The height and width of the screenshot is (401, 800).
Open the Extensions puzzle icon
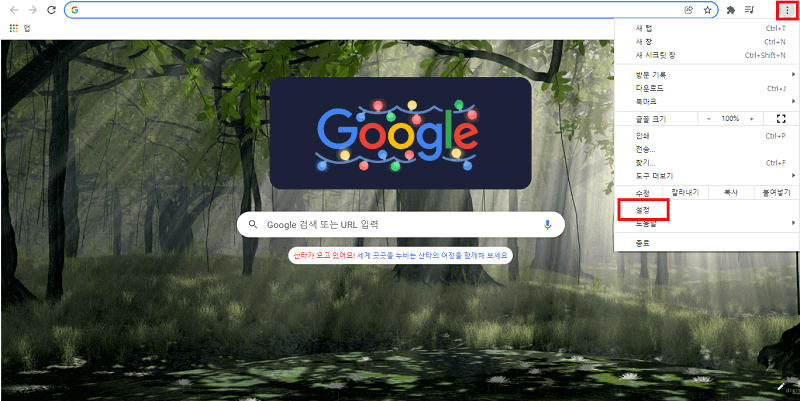click(x=731, y=10)
